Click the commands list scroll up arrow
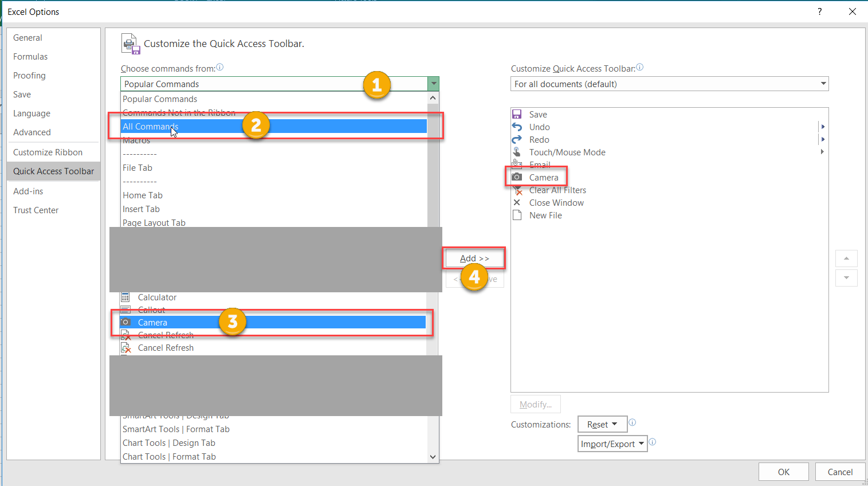868x486 pixels. point(433,98)
